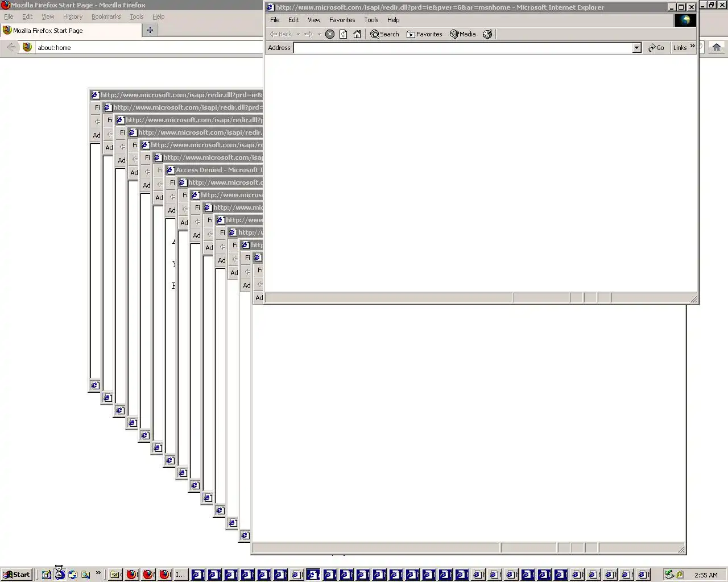This screenshot has height=582, width=728.
Task: Open Firefox History menu
Action: tap(73, 16)
